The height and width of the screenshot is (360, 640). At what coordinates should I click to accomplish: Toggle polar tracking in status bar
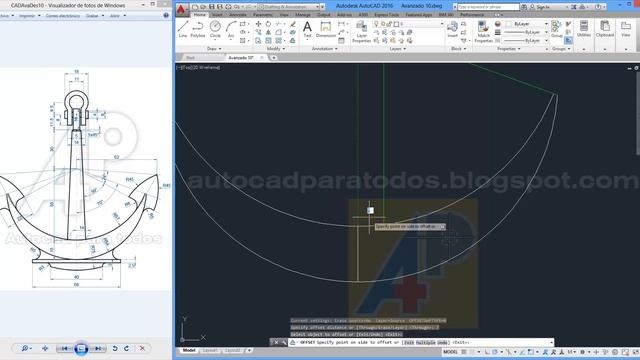click(x=495, y=352)
